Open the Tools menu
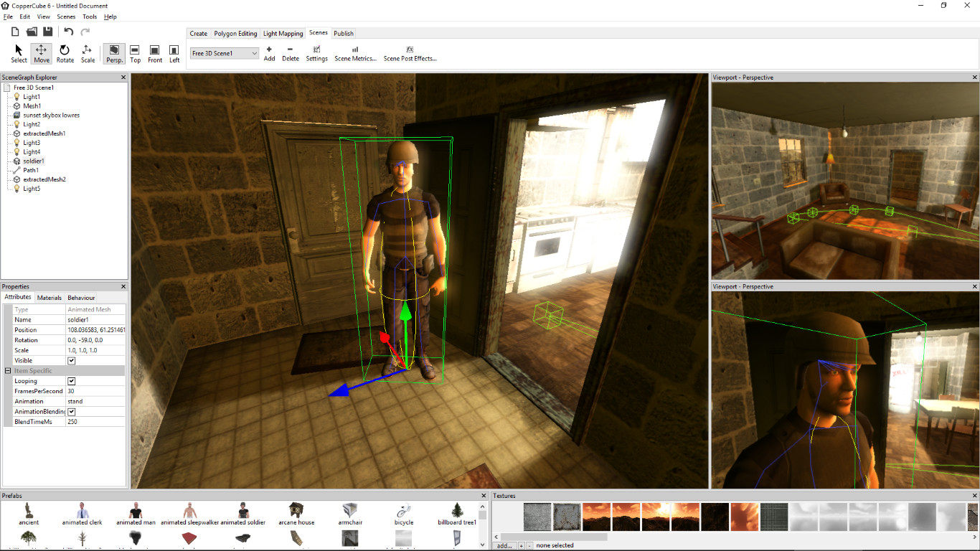 coord(89,17)
